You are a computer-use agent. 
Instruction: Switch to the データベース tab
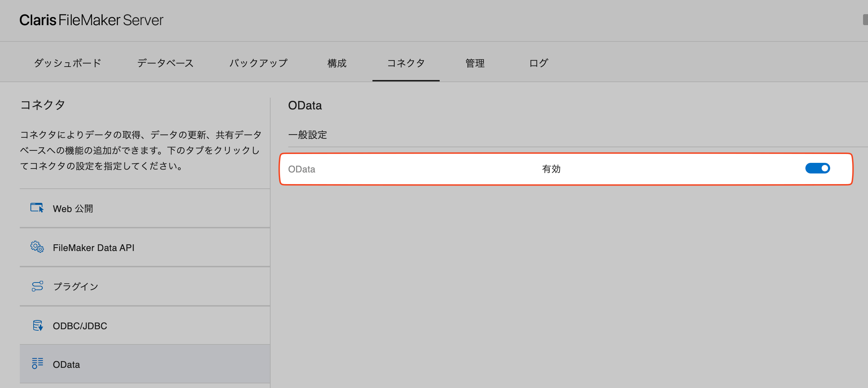click(165, 63)
